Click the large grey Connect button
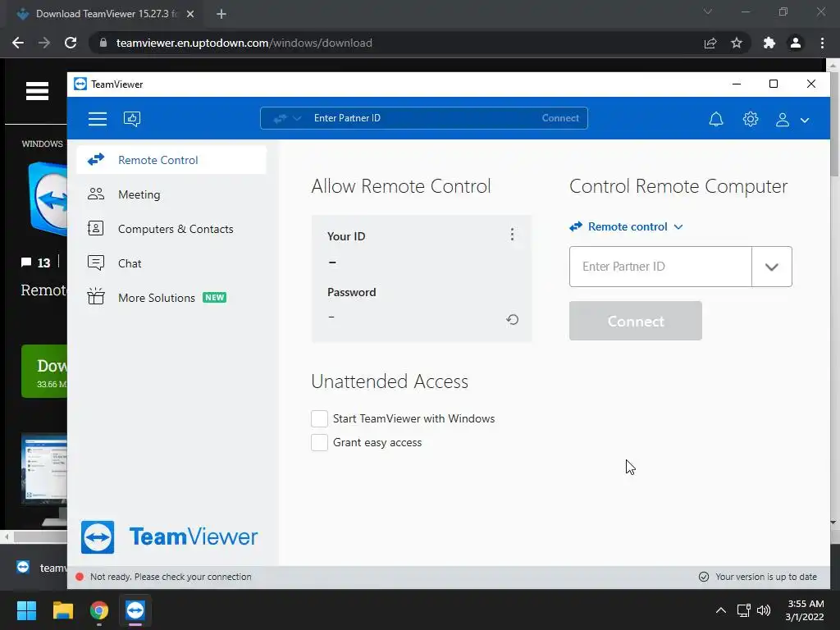 [x=636, y=321]
